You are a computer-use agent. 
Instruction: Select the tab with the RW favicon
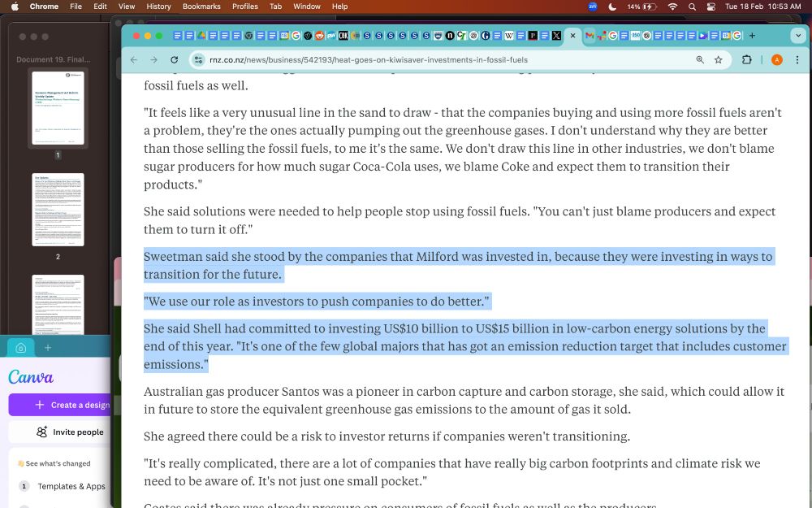point(331,35)
